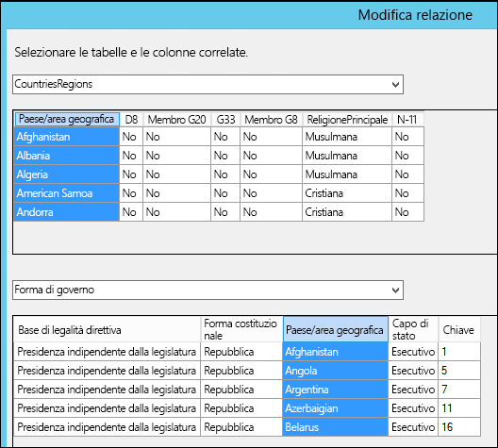Click Repubblica in the Angola row
The width and height of the screenshot is (498, 448).
241,371
